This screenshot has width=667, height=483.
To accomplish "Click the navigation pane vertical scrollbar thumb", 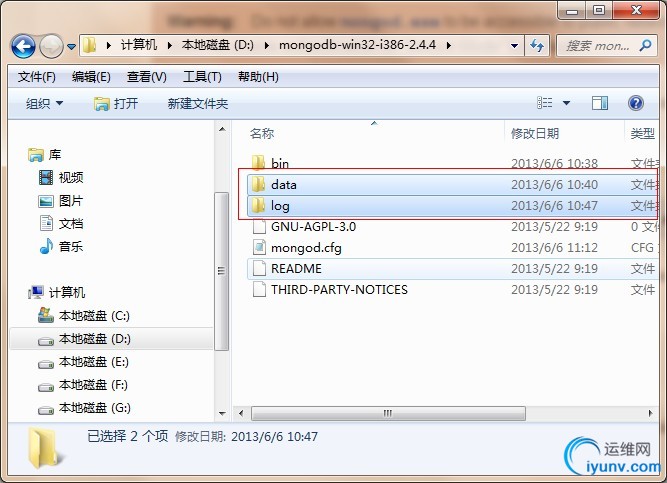I will click(x=221, y=271).
